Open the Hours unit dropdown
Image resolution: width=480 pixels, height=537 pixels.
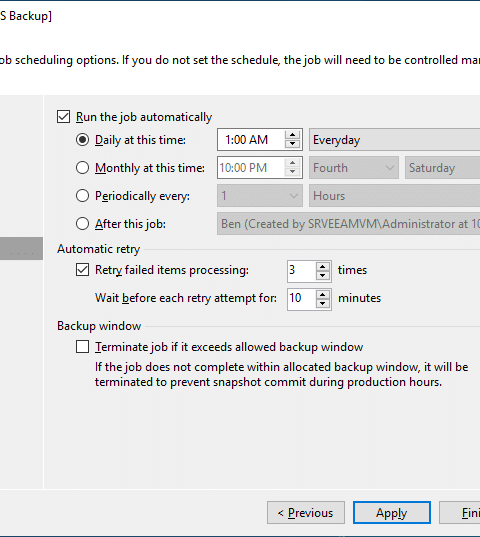pyautogui.click(x=394, y=196)
